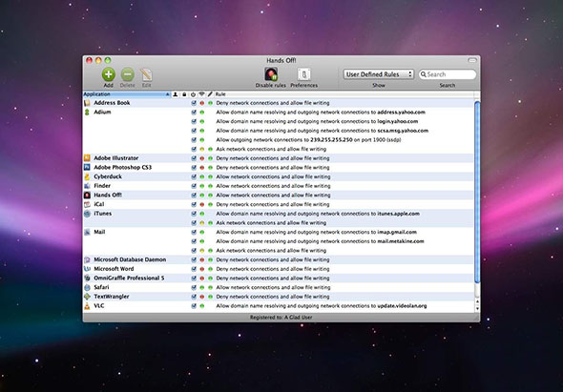Select the Microsoft Word deny rule text
The width and height of the screenshot is (563, 392).
tap(273, 269)
